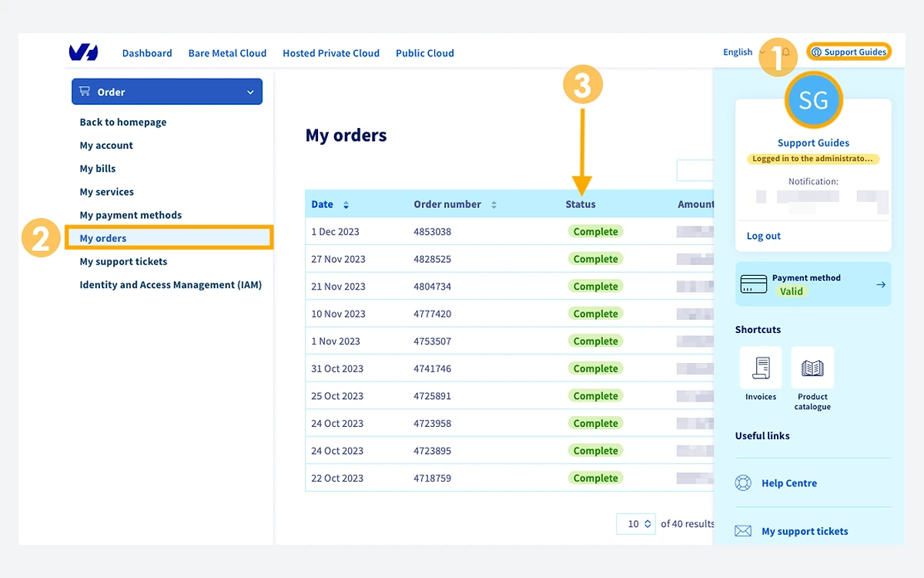Switch to Bare Metal Cloud

click(x=227, y=53)
